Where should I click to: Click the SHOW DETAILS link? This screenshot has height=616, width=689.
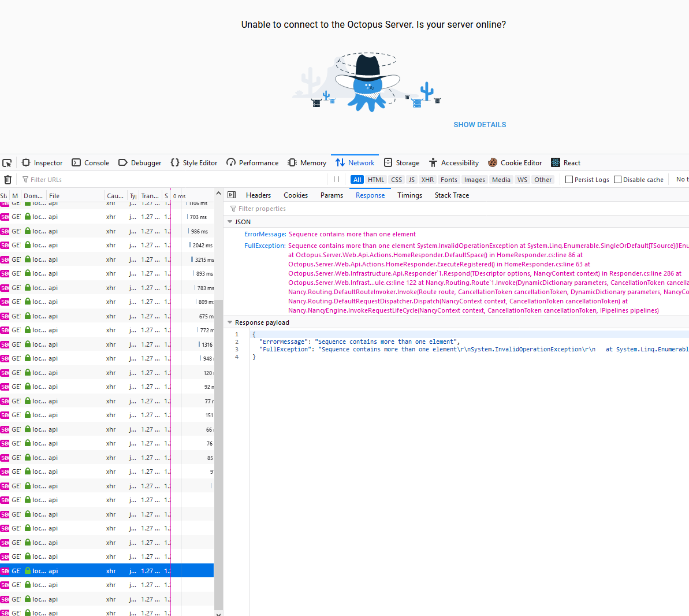coord(479,124)
